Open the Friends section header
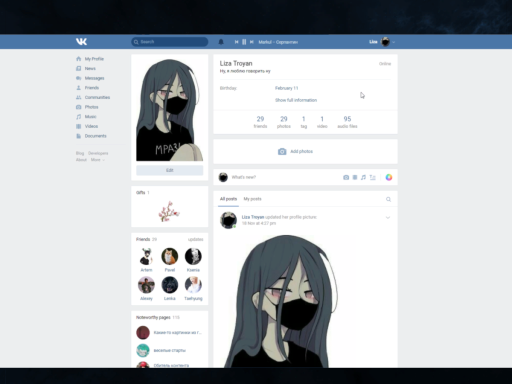The width and height of the screenshot is (512, 384). [x=146, y=239]
